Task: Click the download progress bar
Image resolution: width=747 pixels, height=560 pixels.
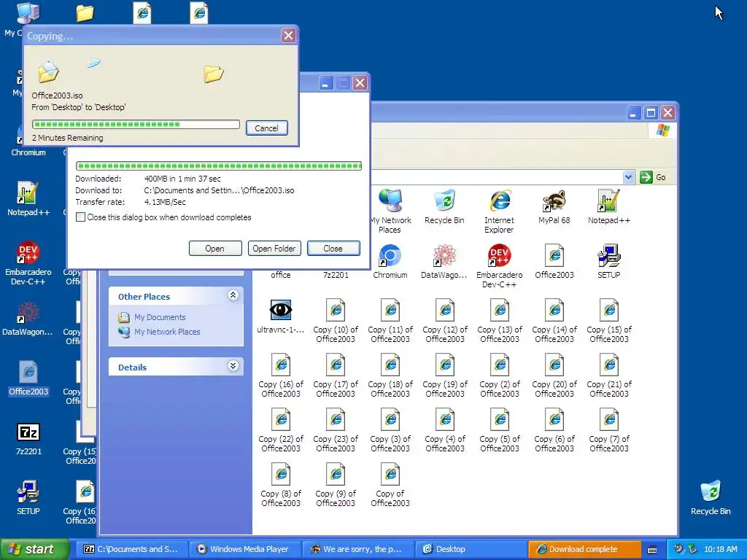Action: [x=219, y=166]
